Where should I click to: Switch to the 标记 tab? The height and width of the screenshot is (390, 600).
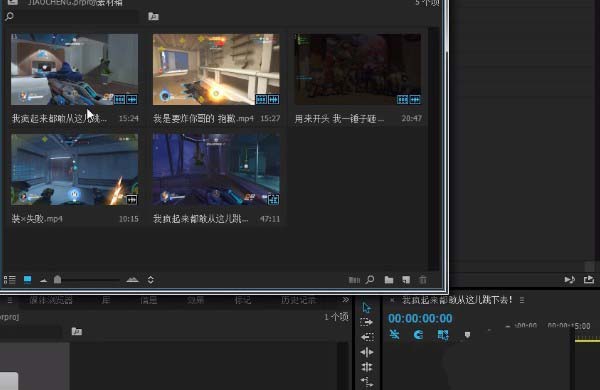tap(243, 300)
